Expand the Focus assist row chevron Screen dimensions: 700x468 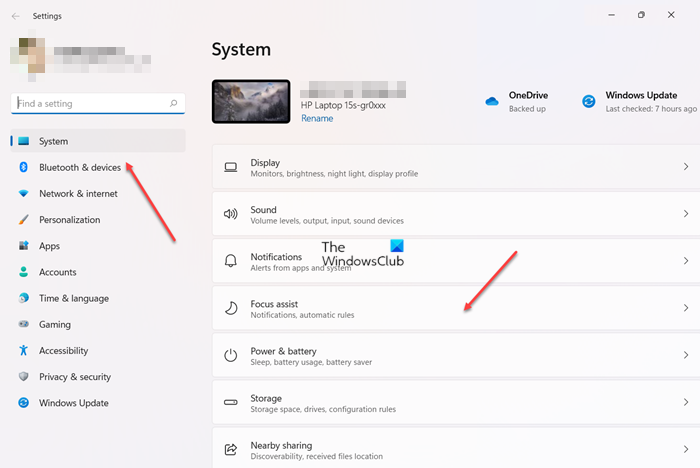(x=686, y=308)
